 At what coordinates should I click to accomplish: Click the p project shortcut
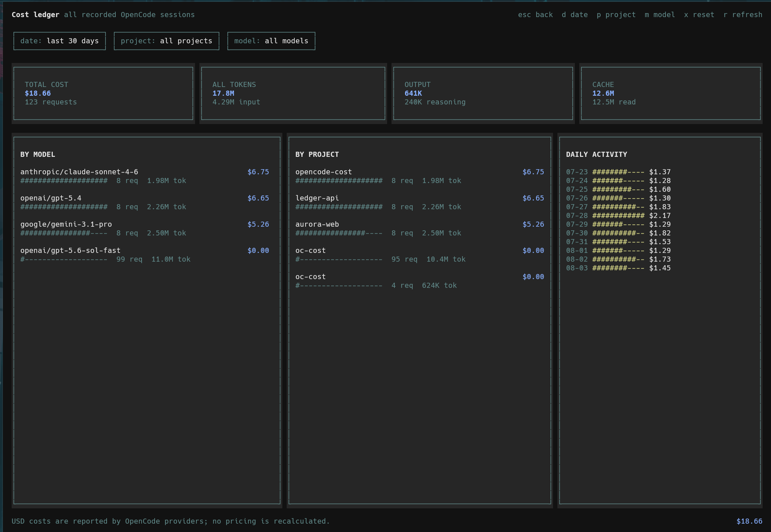[x=616, y=15]
